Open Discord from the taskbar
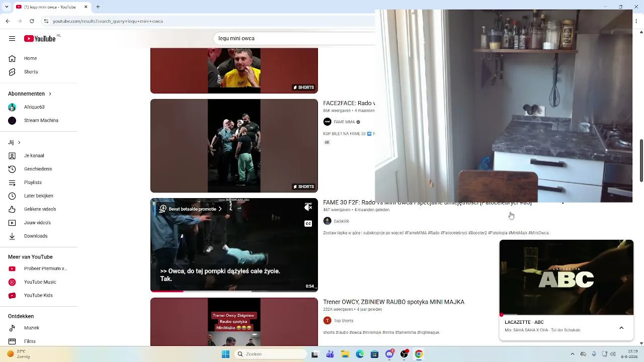Screen dimensions: 644x362 coord(389,354)
